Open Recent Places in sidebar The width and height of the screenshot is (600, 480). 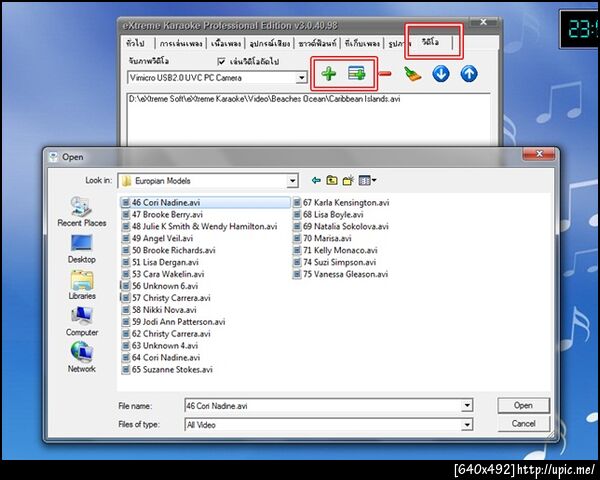[x=82, y=212]
